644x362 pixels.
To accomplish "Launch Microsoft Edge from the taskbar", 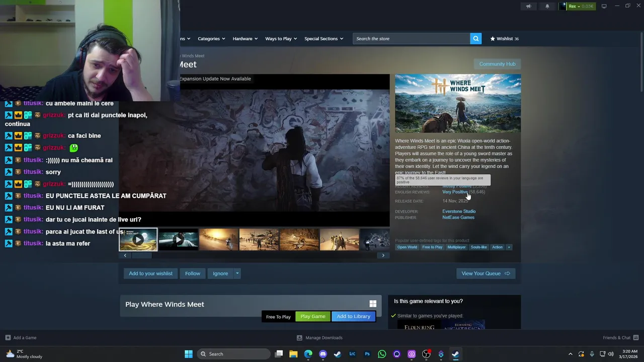I will pyautogui.click(x=308, y=354).
